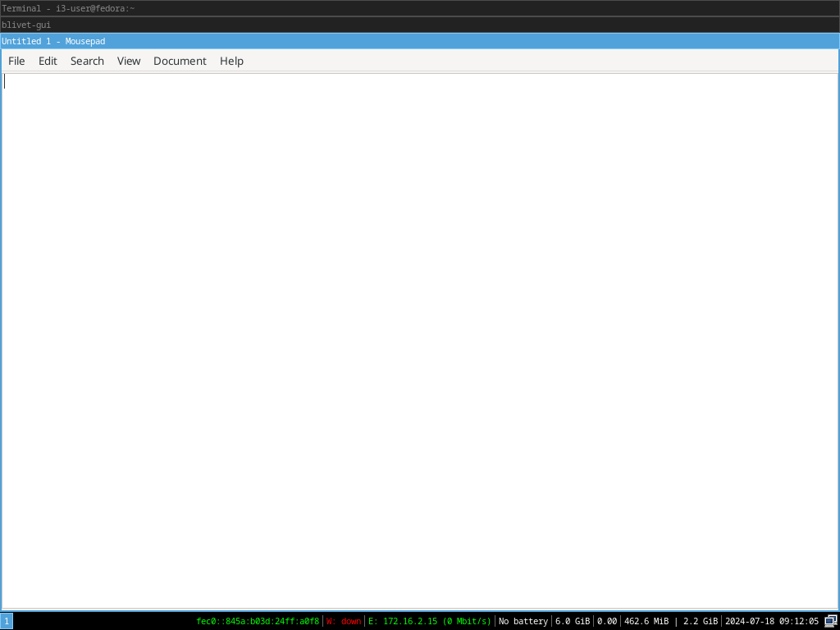
Task: Open the File menu in Mousepad
Action: coord(16,61)
